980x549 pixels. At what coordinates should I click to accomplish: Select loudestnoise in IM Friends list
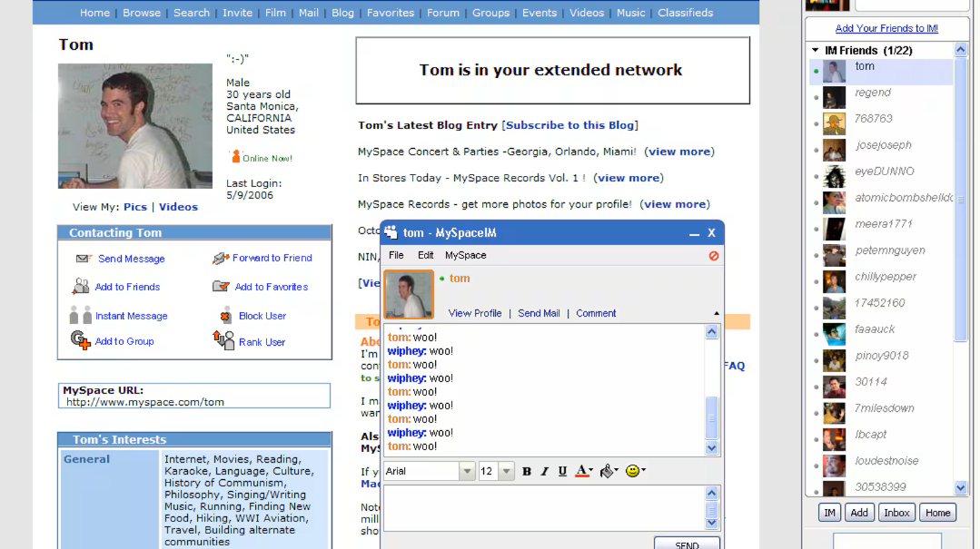coord(881,466)
